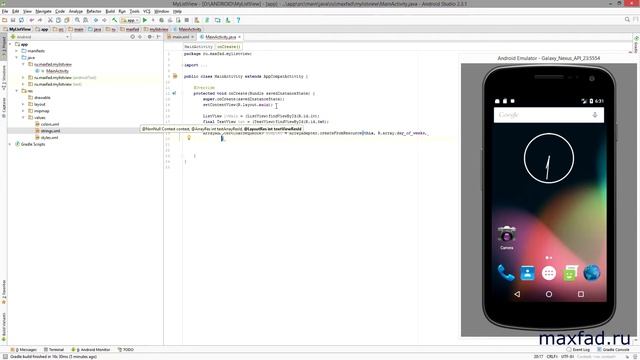Click the Redo arrow in toolbar

[40, 20]
